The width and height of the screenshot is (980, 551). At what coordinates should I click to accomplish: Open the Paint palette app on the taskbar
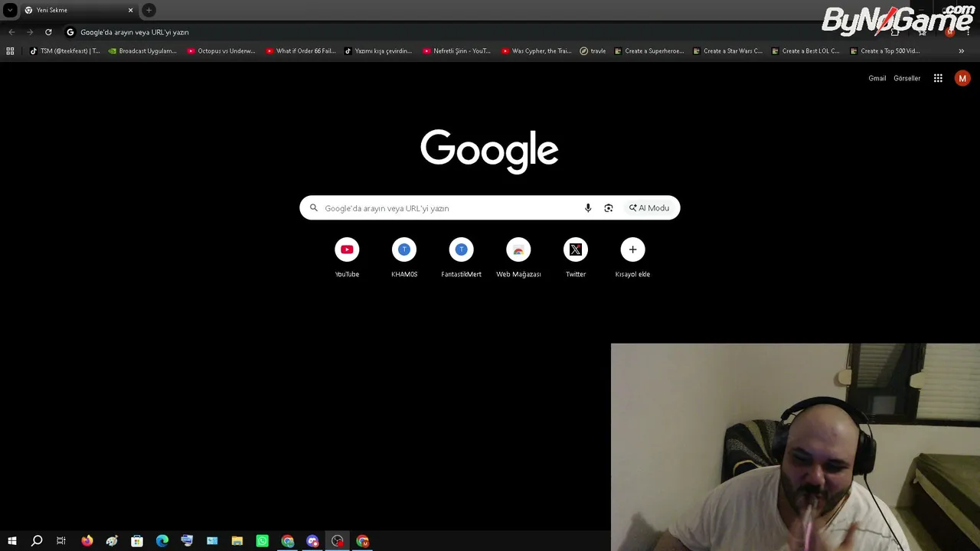(x=112, y=541)
